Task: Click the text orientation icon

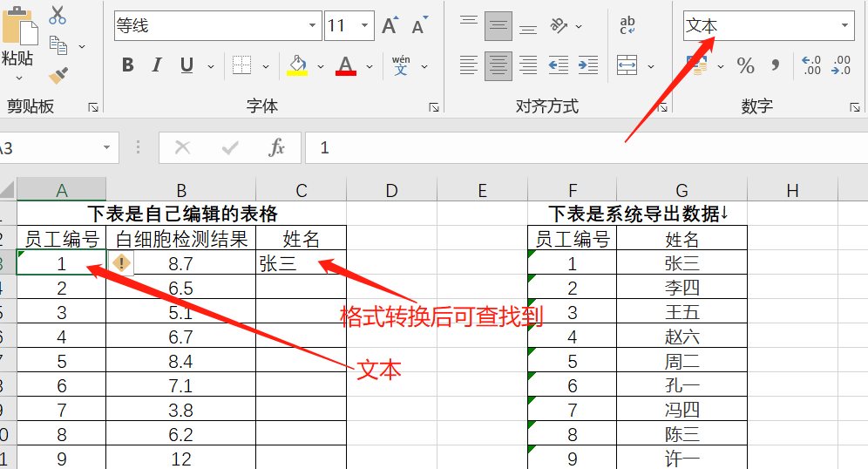Action: point(559,25)
